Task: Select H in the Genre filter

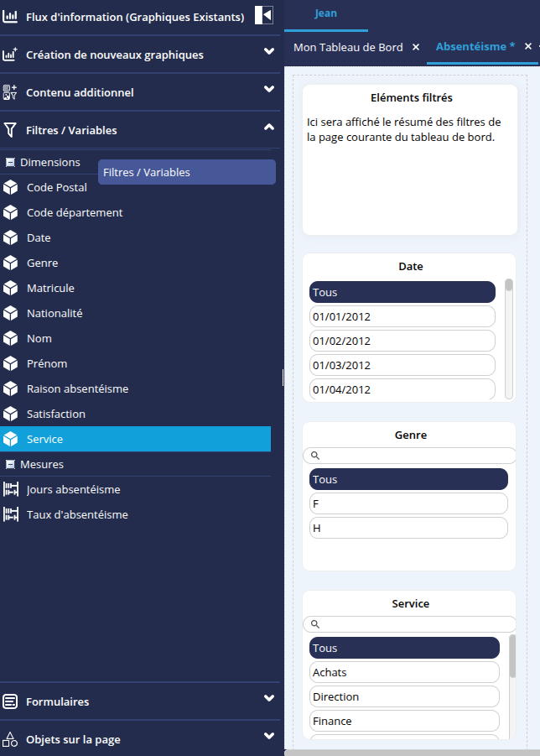Action: pyautogui.click(x=408, y=528)
